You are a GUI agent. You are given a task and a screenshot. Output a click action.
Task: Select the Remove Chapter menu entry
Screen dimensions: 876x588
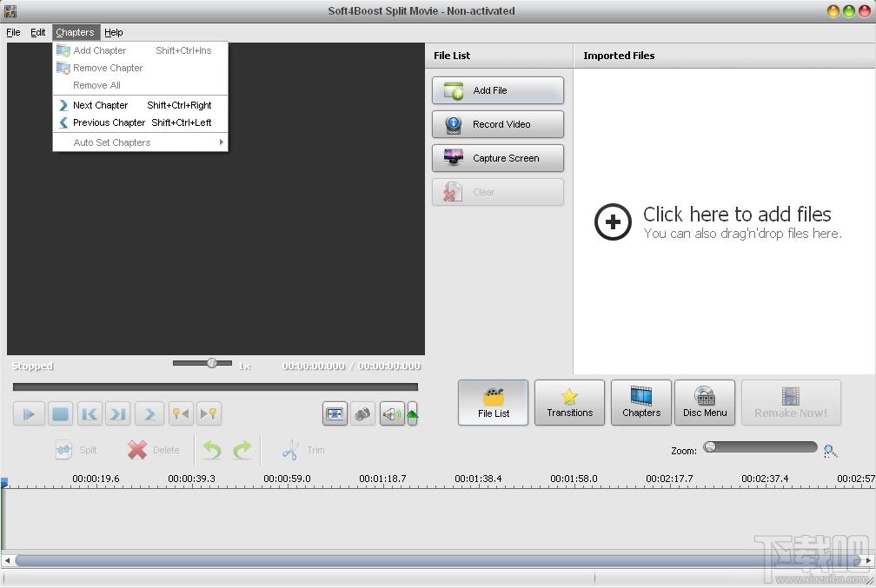[140, 68]
